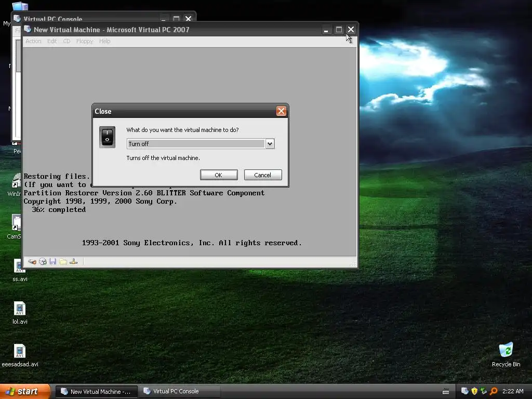Open the CD menu
Image resolution: width=532 pixels, height=399 pixels.
(x=66, y=41)
